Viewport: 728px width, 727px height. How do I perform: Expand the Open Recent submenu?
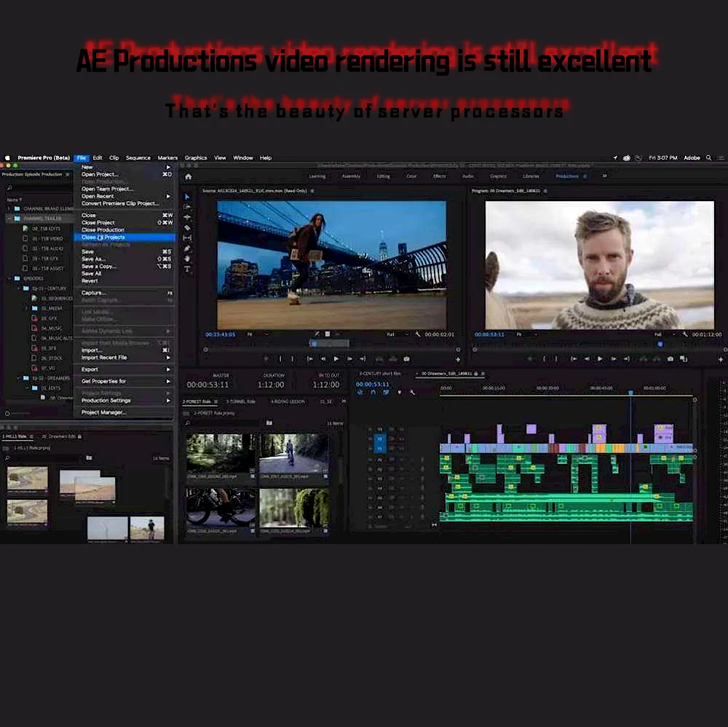pyautogui.click(x=168, y=196)
